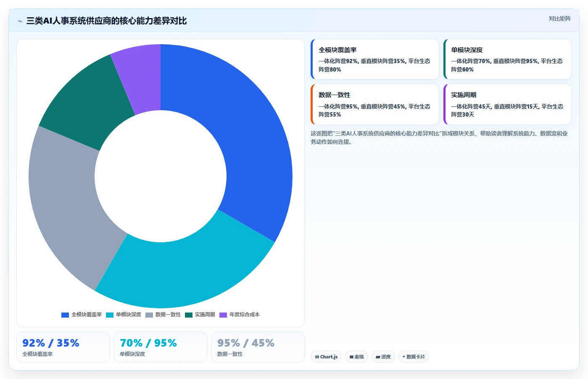This screenshot has width=588, height=379.
Task: Click the 对比矩阵 tag in the header
Action: tap(559, 19)
